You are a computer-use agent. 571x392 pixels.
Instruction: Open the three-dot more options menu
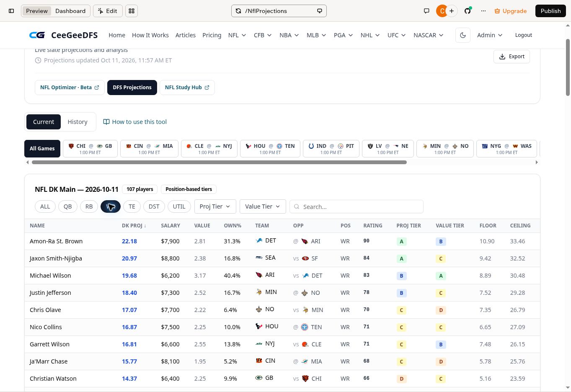tap(483, 11)
